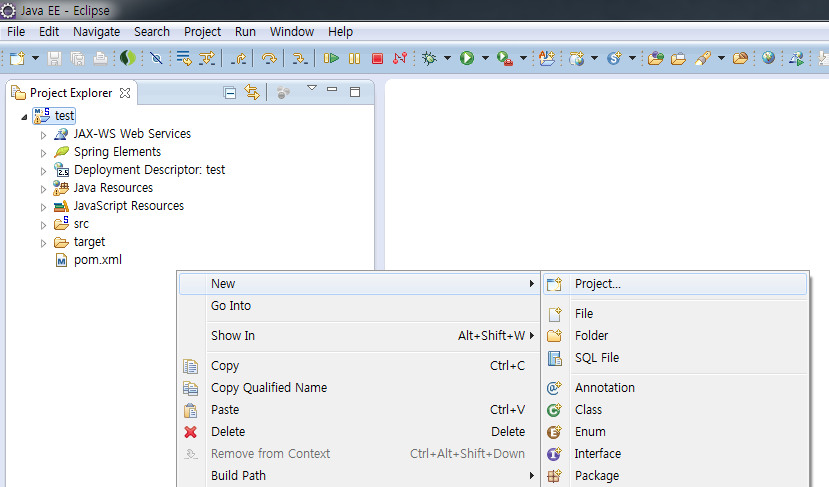Viewport: 829px width, 487px height.
Task: Click the New Dynamic Web Project icon
Action: click(576, 58)
